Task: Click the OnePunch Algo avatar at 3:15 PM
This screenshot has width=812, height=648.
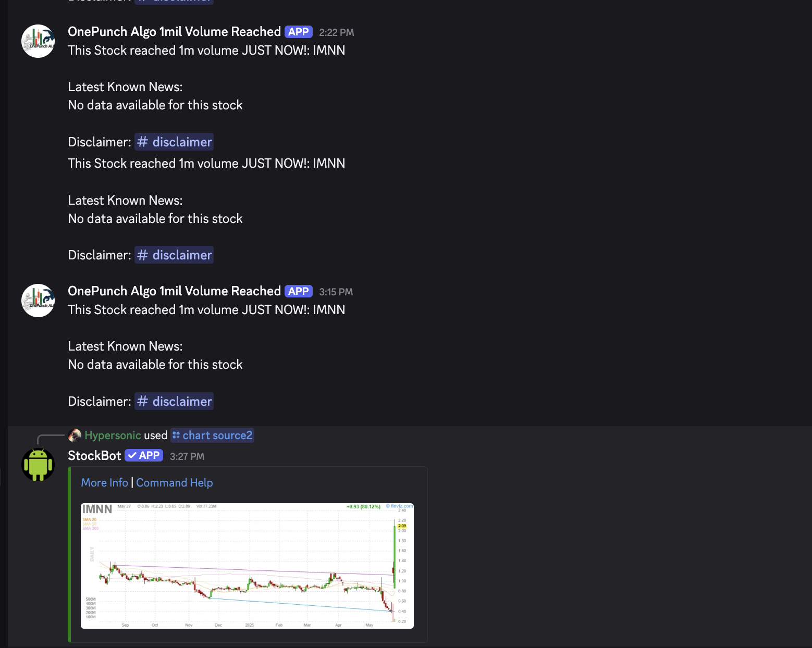Action: [x=38, y=301]
